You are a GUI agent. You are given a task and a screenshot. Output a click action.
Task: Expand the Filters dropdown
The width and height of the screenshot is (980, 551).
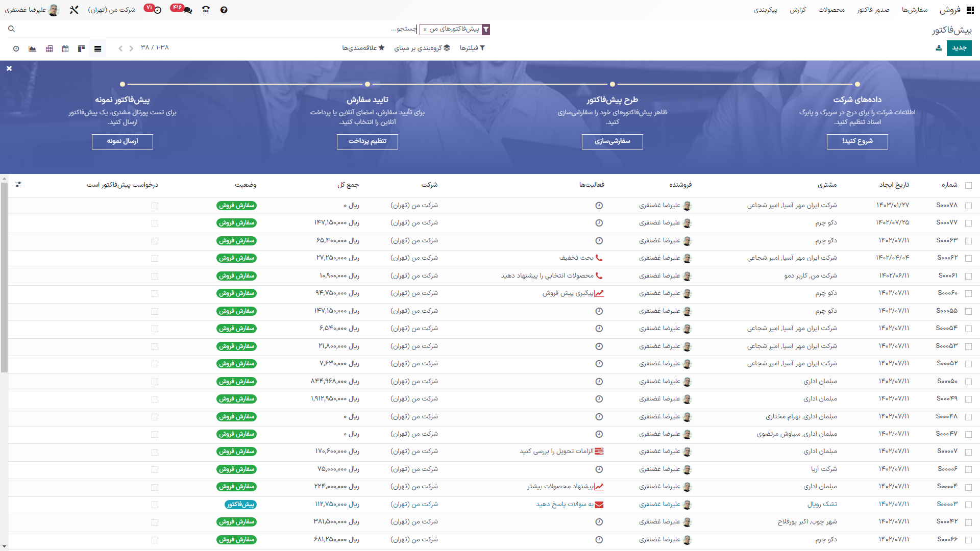[x=472, y=48]
